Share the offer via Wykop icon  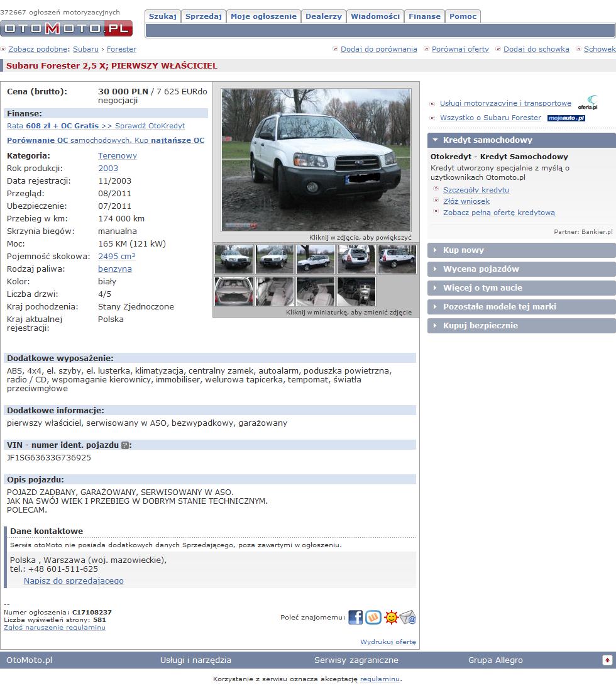[x=373, y=617]
